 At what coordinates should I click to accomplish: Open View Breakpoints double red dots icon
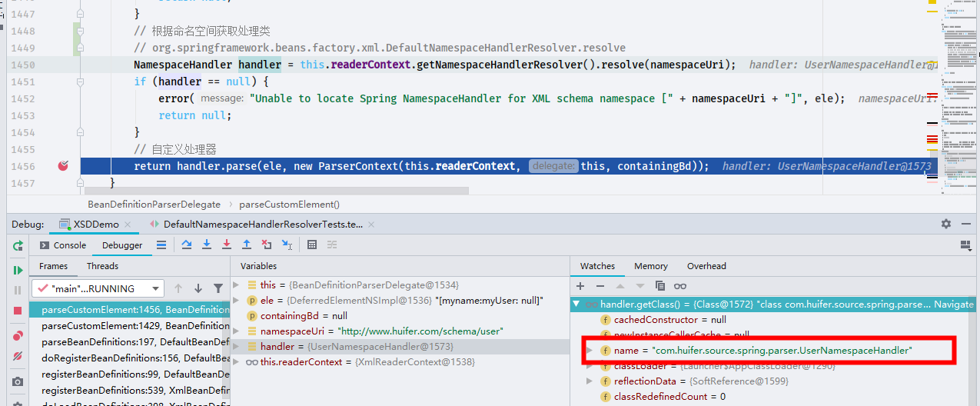click(18, 336)
